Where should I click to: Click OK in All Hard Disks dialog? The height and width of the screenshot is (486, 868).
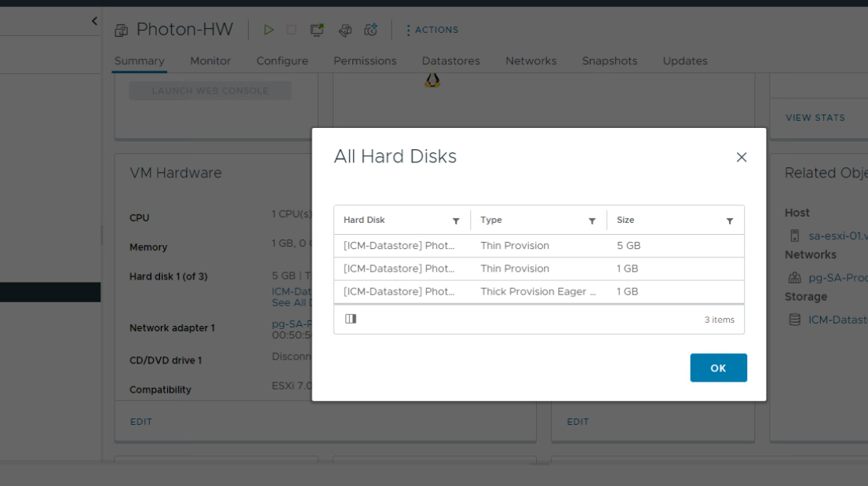click(719, 368)
